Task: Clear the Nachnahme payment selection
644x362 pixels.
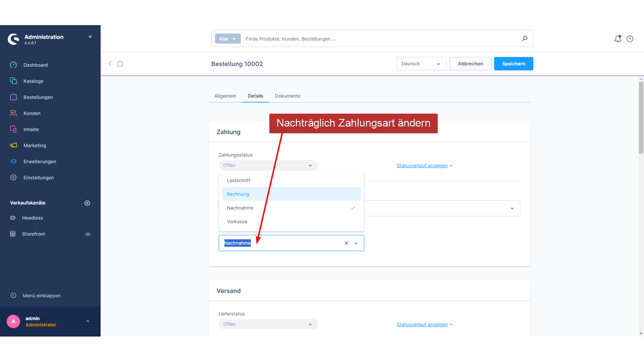Action: pos(346,243)
